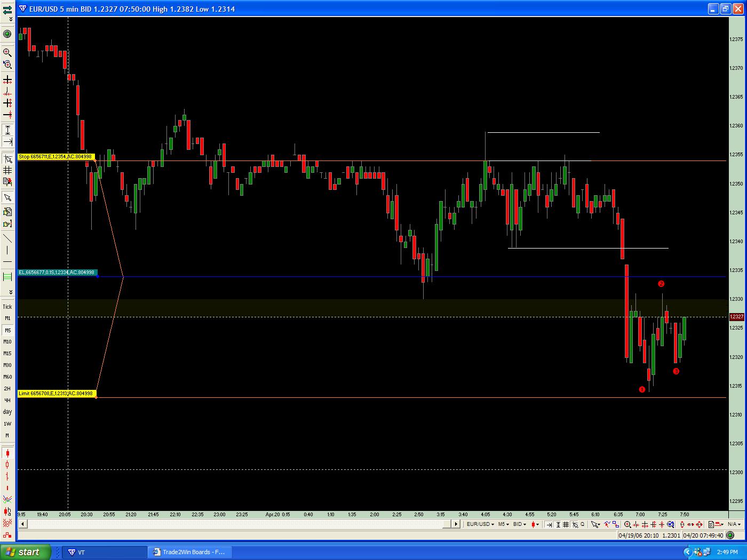
Task: Open the BID price type dropdown
Action: (520, 524)
